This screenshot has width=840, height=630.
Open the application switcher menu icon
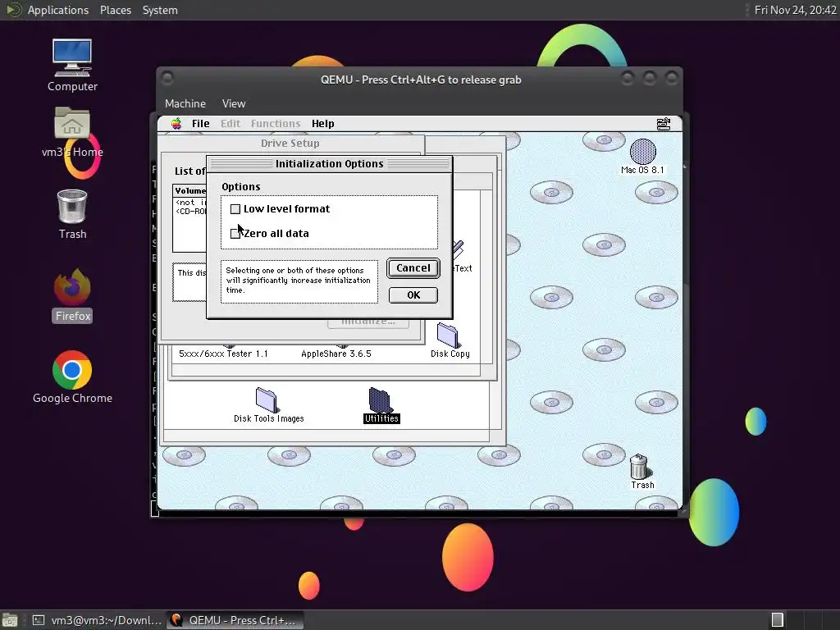(663, 124)
